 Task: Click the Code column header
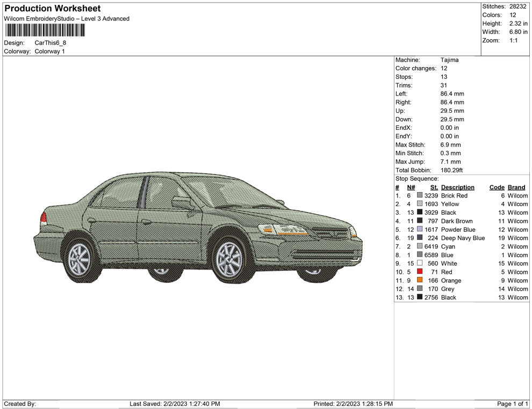coord(497,187)
